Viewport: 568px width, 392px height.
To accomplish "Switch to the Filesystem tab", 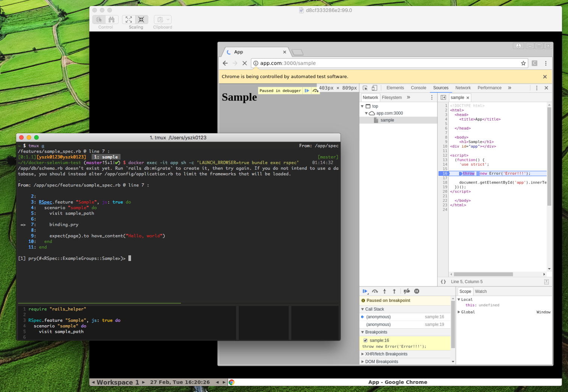I will pos(392,97).
